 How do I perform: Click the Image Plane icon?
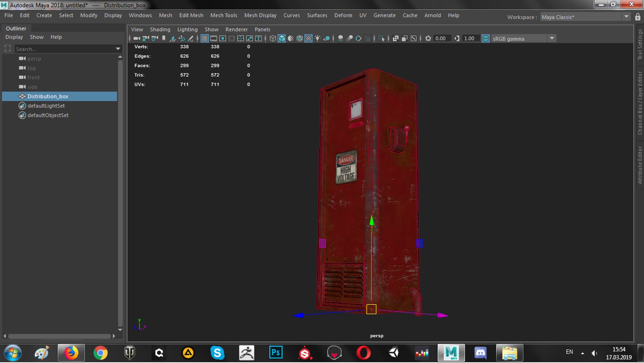click(x=172, y=38)
